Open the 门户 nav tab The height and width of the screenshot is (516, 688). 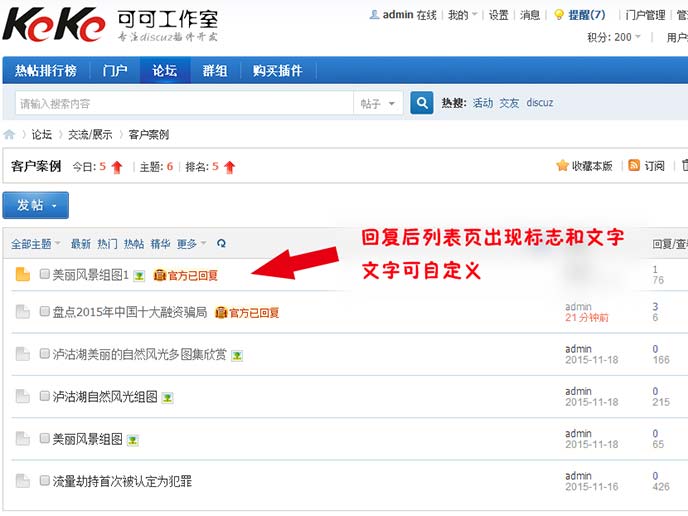(x=115, y=70)
